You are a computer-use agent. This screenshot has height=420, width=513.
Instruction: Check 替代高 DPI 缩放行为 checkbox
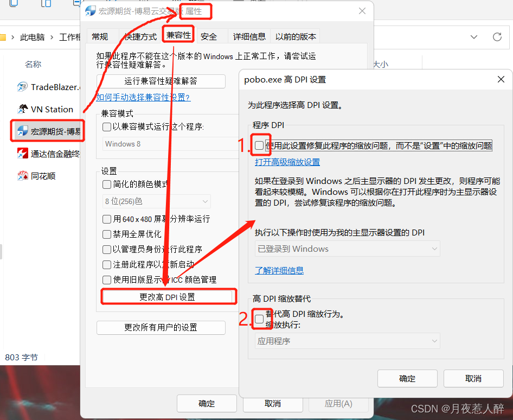(x=259, y=319)
